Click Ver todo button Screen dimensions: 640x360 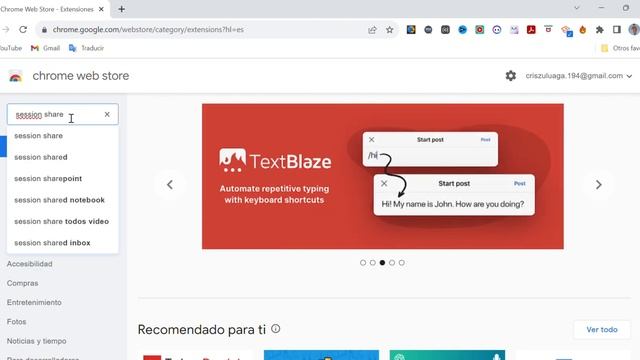coord(602,329)
